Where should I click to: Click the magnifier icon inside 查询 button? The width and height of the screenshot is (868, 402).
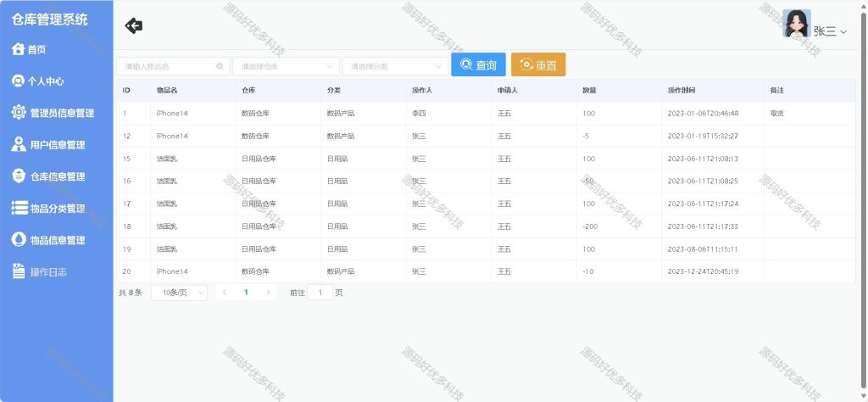click(466, 64)
